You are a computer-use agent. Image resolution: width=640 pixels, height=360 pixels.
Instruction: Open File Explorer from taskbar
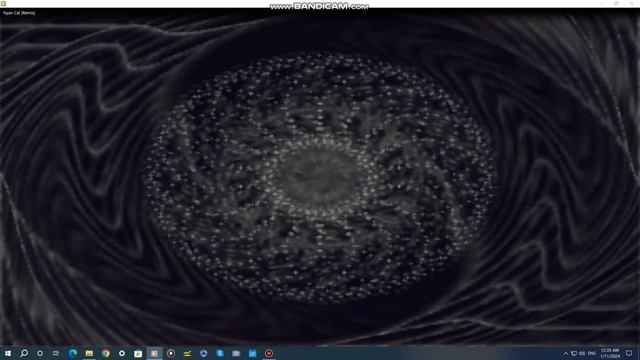[89, 353]
